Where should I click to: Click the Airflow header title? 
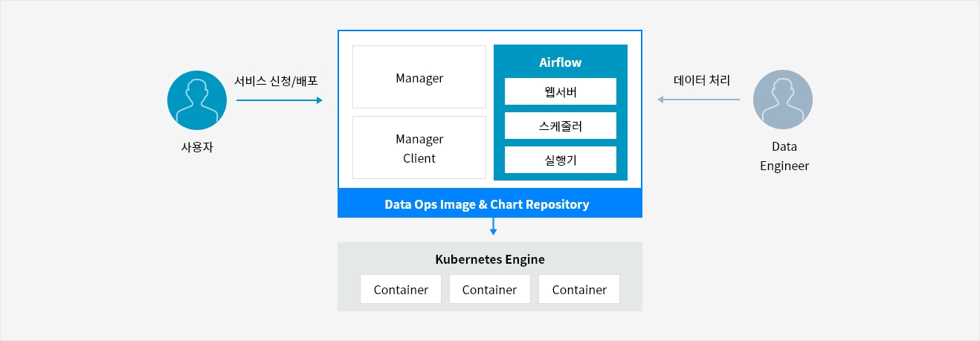tap(560, 62)
